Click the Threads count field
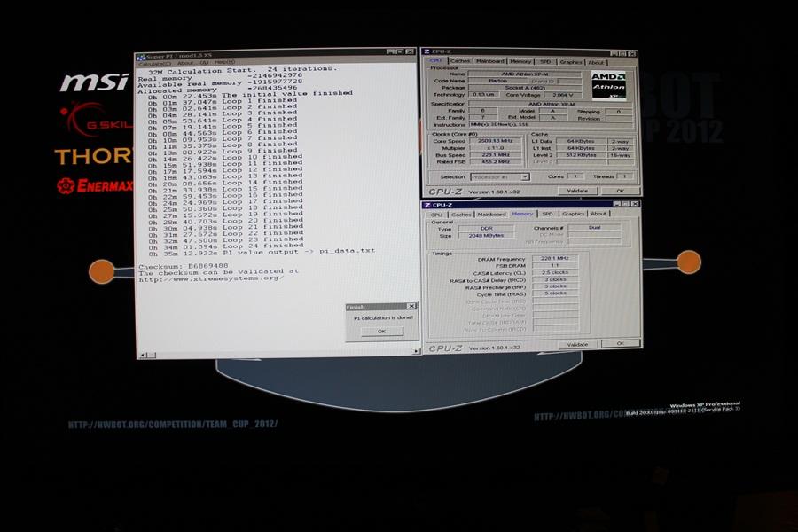Image resolution: width=798 pixels, height=532 pixels. tap(624, 176)
